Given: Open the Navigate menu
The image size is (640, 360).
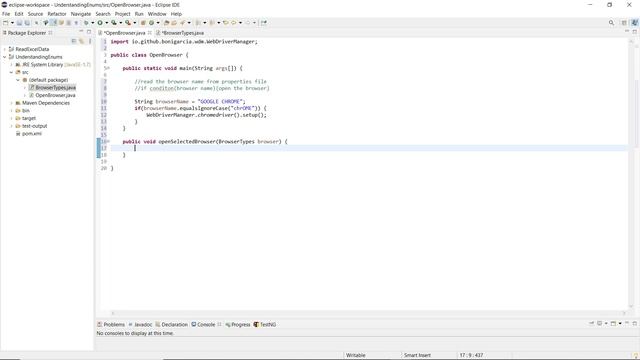Looking at the screenshot, I should 81,14.
